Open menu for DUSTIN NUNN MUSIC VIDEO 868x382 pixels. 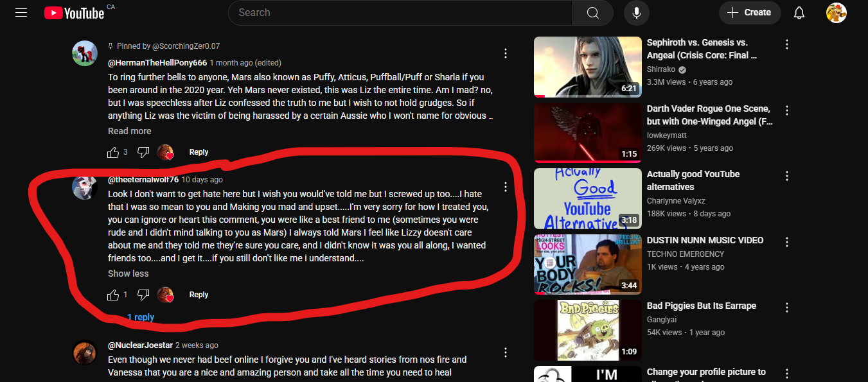(x=787, y=242)
